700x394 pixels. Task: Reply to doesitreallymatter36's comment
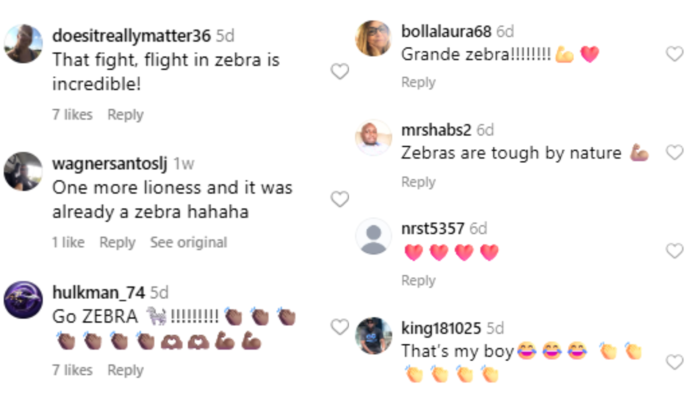tap(125, 115)
